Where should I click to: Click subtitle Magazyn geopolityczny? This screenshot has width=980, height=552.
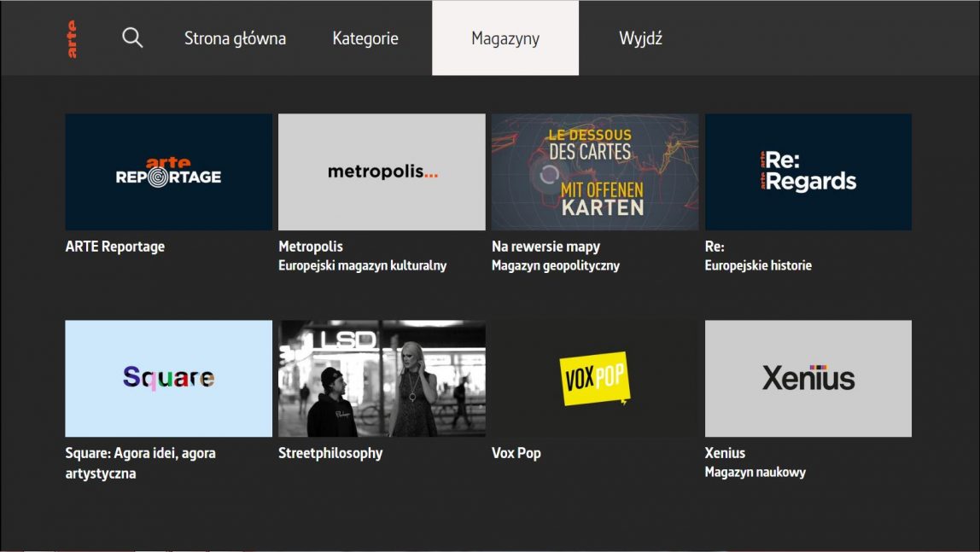pos(556,265)
